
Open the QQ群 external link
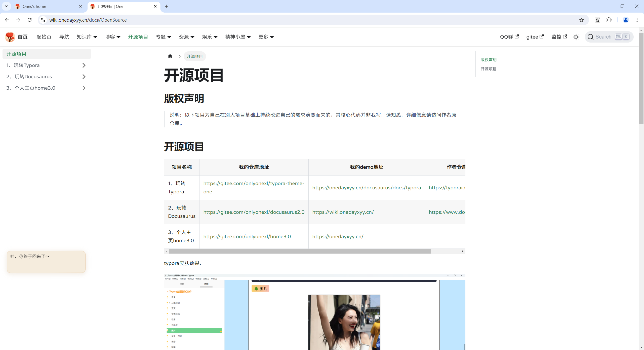509,37
